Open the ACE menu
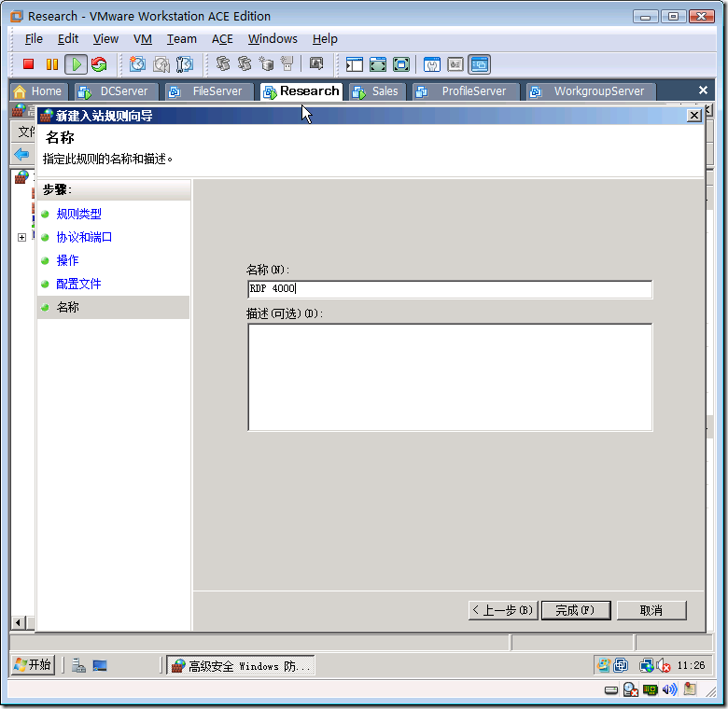 (222, 39)
